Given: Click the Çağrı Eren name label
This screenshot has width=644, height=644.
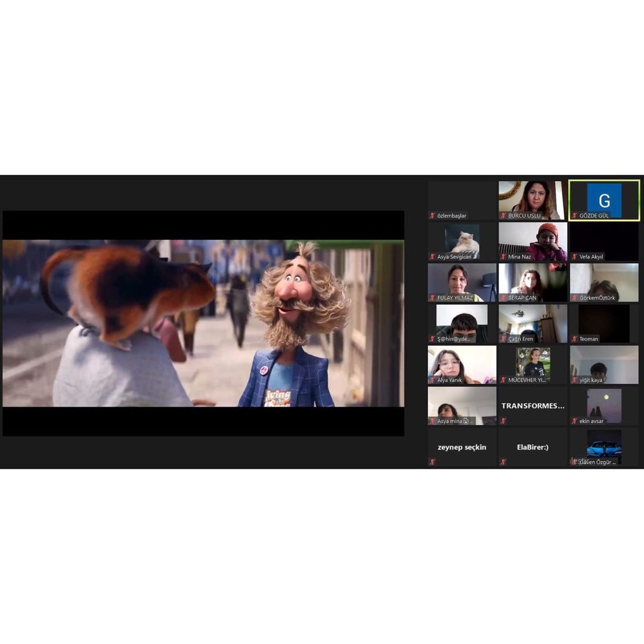Looking at the screenshot, I should point(521,339).
